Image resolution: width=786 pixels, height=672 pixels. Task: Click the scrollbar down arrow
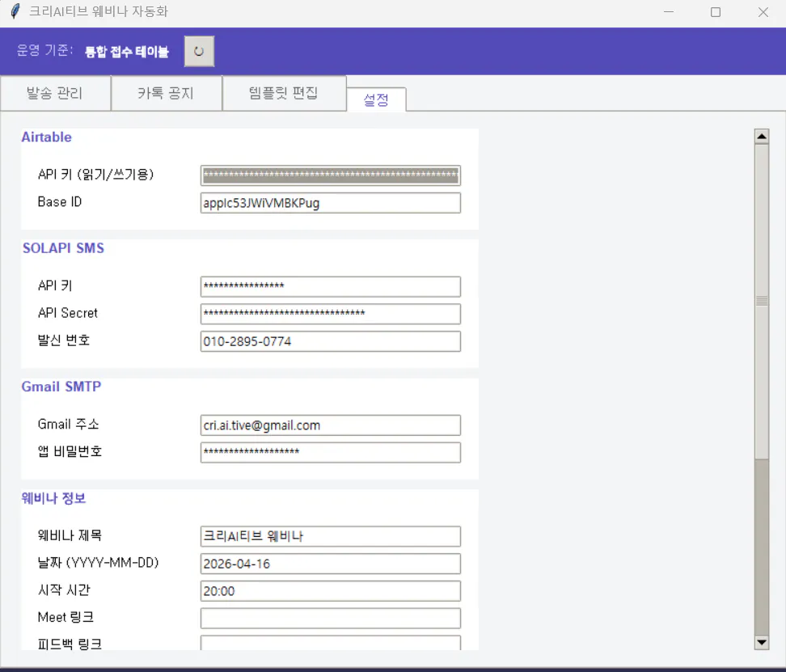click(x=762, y=642)
